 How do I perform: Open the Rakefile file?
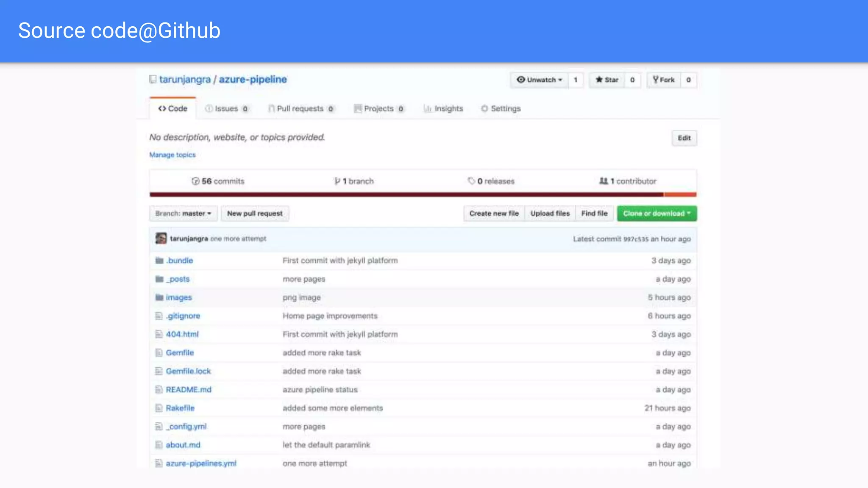click(x=180, y=408)
